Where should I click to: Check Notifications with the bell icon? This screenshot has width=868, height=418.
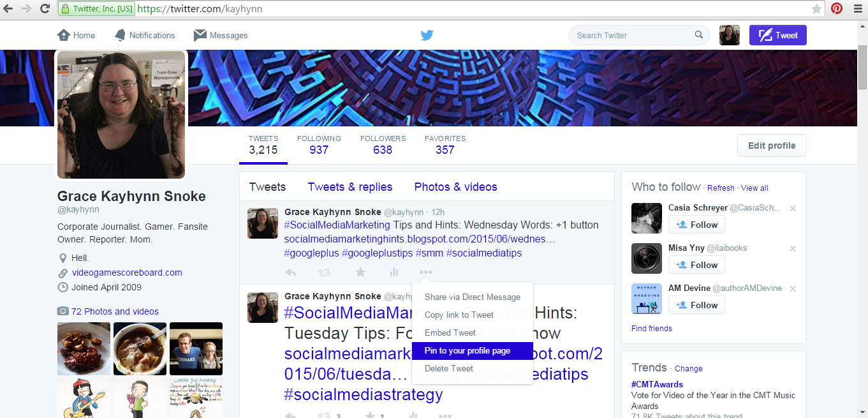tap(119, 35)
